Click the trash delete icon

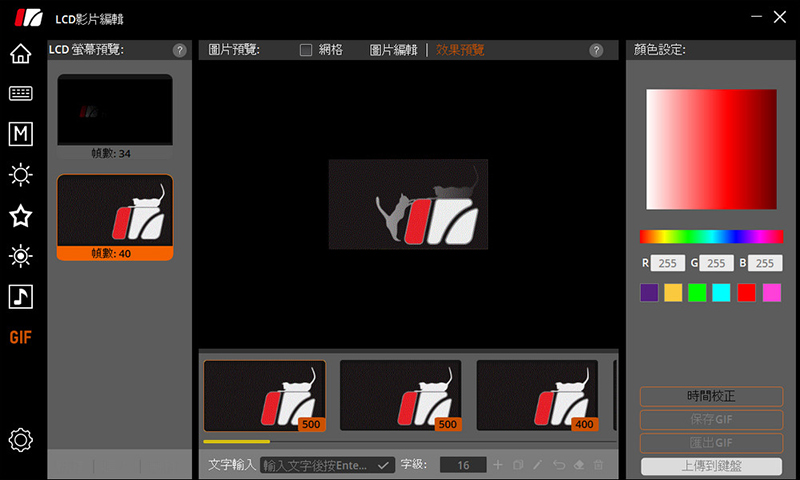(x=598, y=465)
